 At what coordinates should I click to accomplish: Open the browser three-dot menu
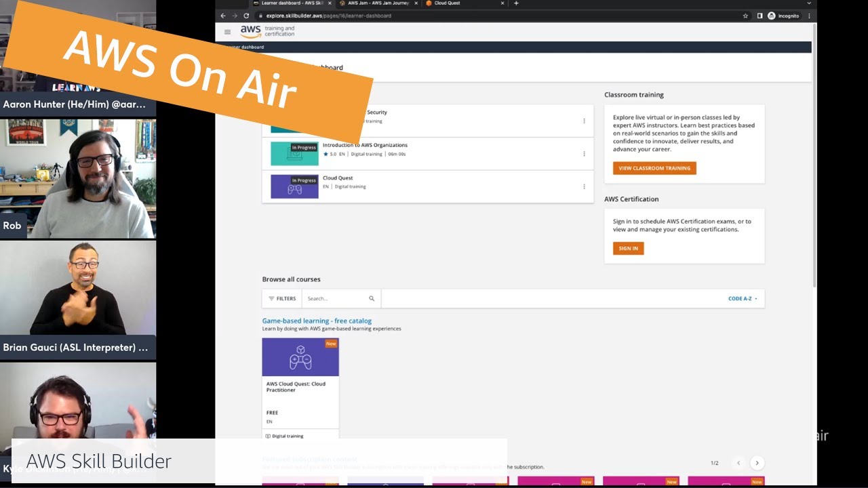point(809,16)
